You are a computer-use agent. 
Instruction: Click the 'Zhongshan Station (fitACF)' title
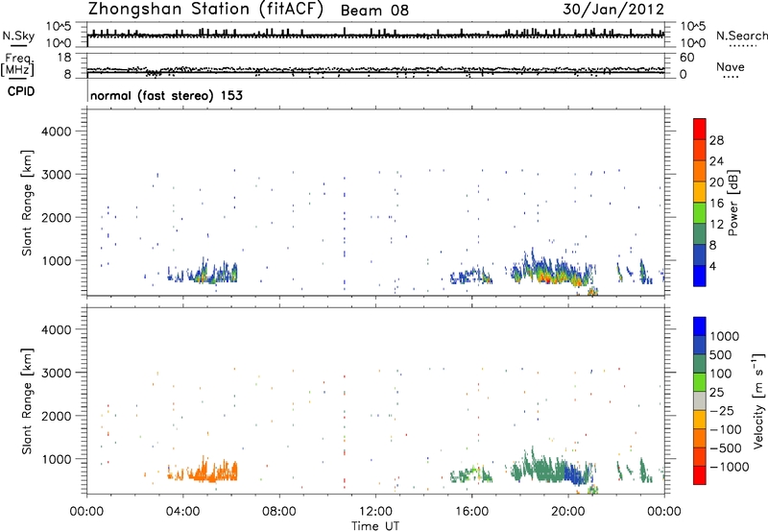coord(205,10)
